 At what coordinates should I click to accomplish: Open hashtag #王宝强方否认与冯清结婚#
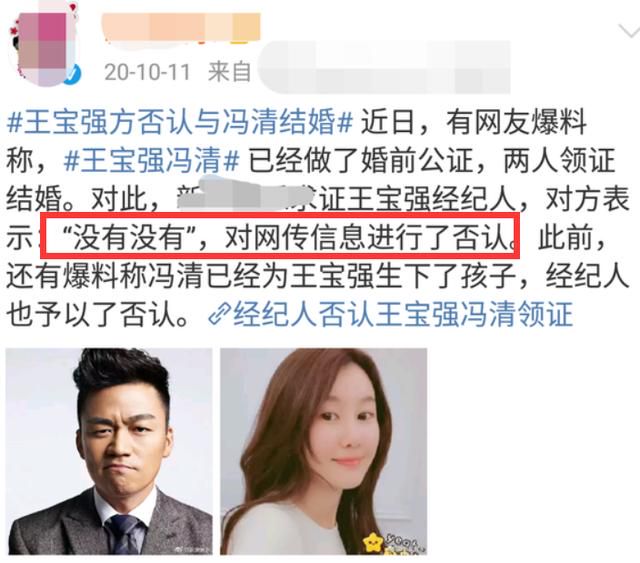point(180,122)
